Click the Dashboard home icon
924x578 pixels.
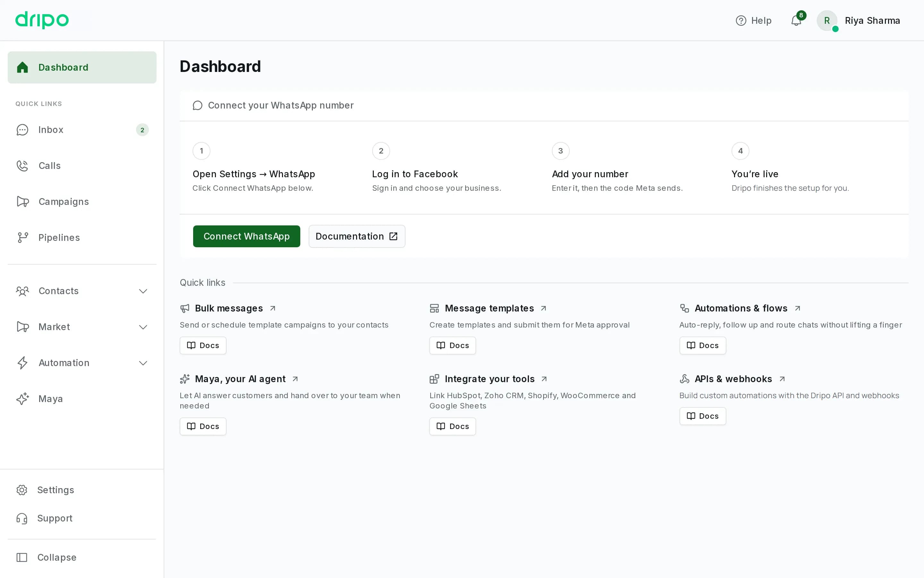(22, 67)
